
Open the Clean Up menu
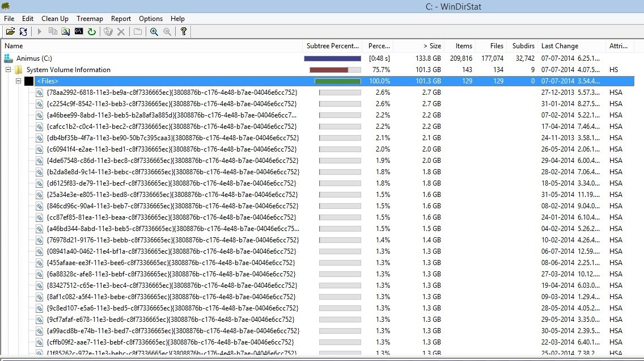click(55, 19)
